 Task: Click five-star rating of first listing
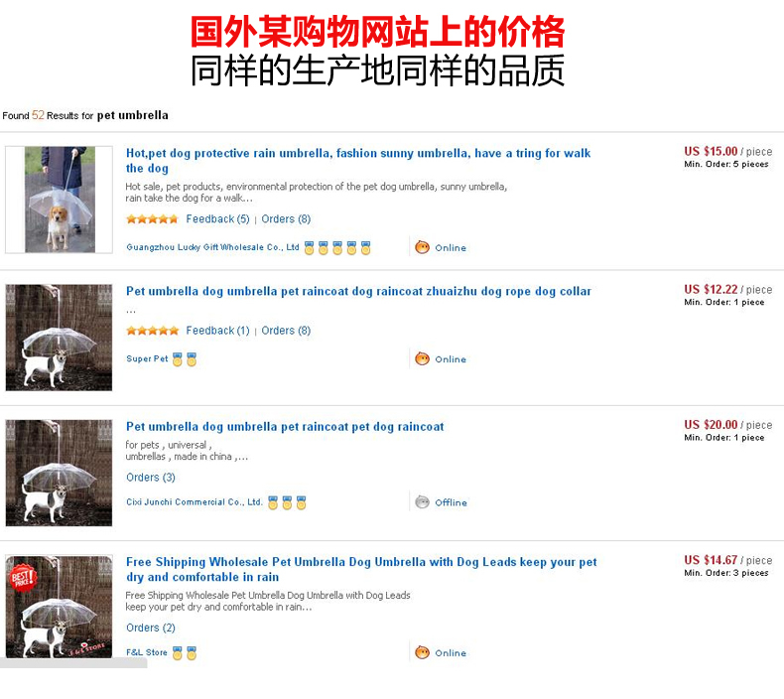pos(152,219)
